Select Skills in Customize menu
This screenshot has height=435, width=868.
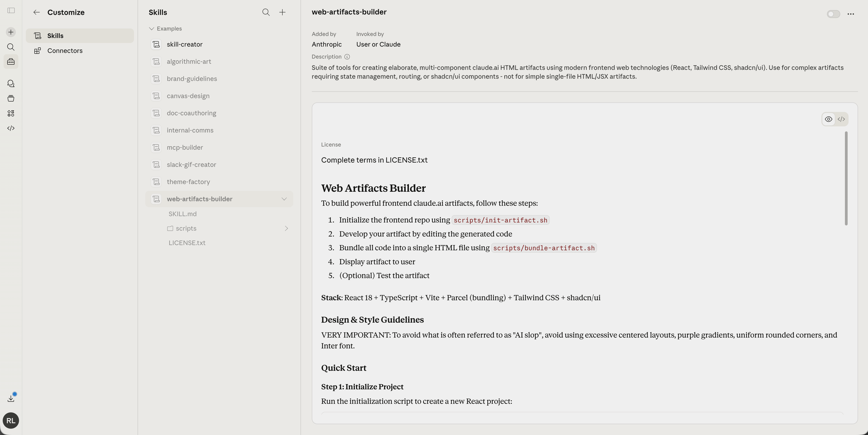coord(55,36)
